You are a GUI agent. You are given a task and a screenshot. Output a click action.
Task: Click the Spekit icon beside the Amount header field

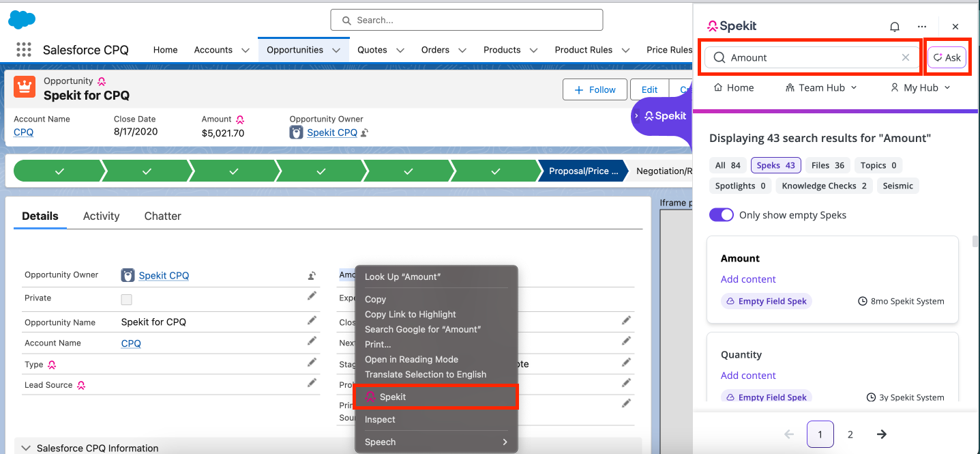pos(240,119)
